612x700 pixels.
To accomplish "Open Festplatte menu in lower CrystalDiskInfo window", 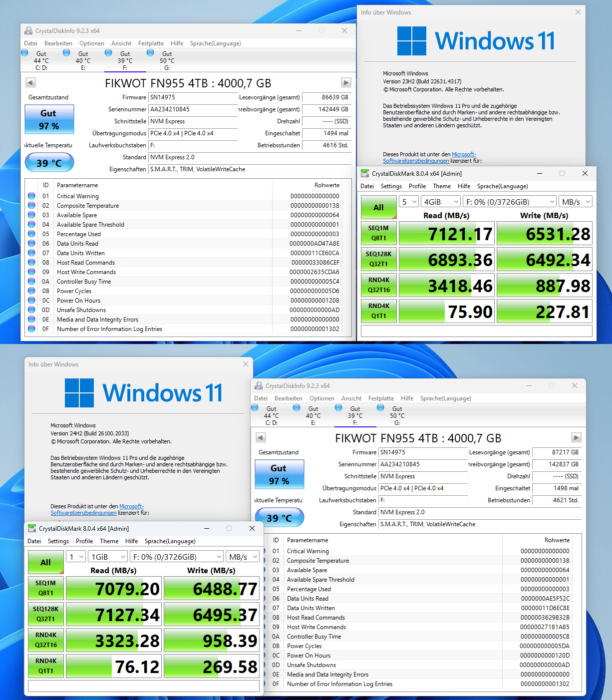I will coord(381,398).
